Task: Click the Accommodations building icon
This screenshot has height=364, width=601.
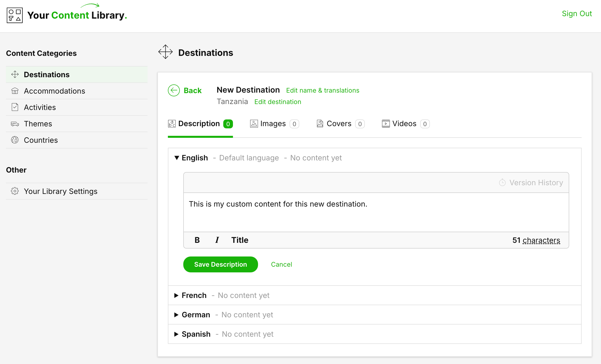Action: tap(15, 91)
